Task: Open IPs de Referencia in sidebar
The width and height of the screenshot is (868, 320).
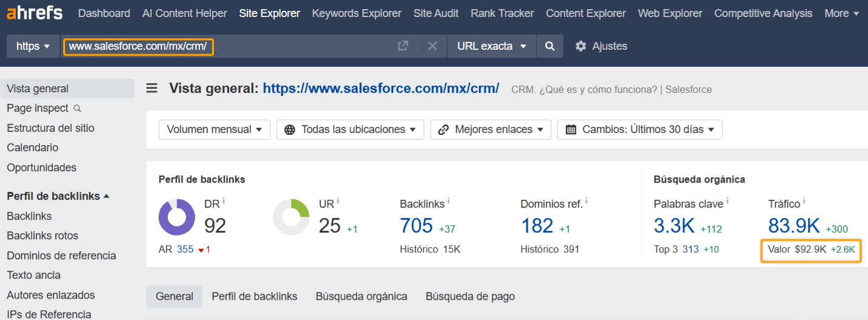Action: point(49,314)
